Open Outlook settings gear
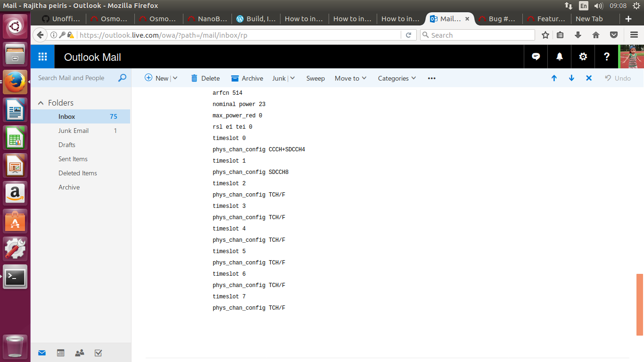Screen dimensions: 644x362 tap(583, 57)
